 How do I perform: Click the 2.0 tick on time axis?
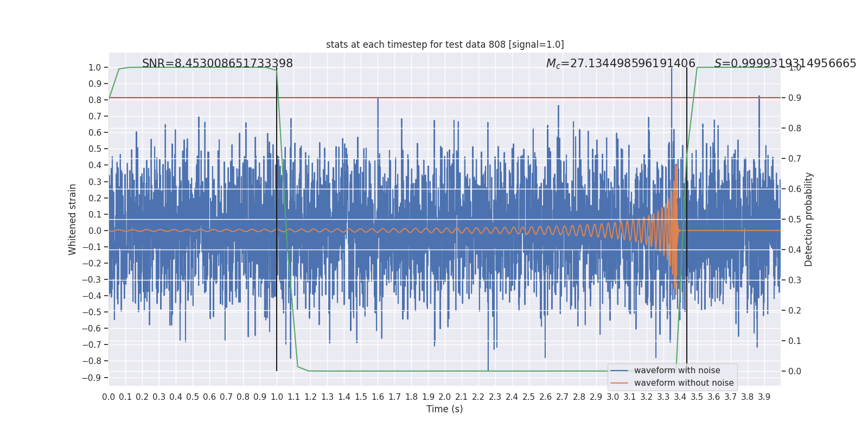click(445, 397)
